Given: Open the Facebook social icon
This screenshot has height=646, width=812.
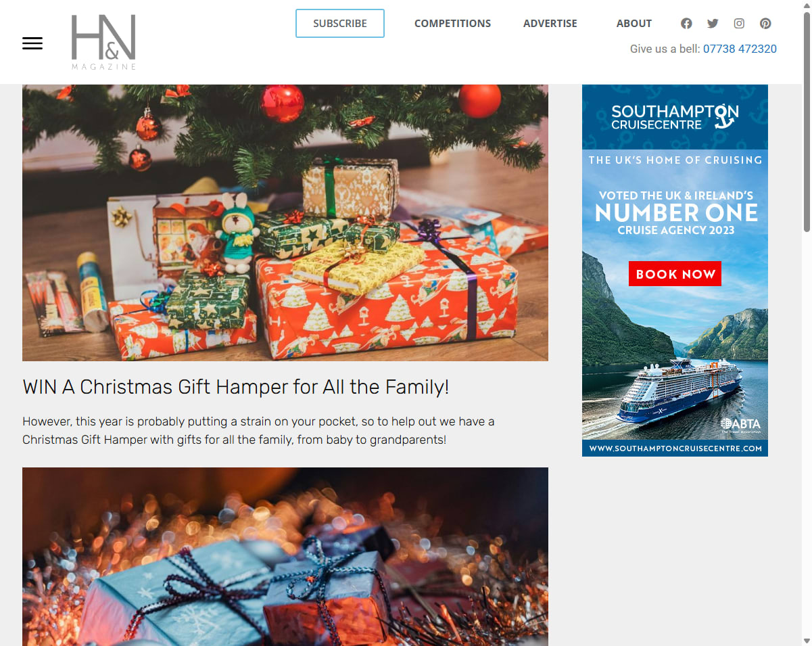Looking at the screenshot, I should click(x=686, y=24).
